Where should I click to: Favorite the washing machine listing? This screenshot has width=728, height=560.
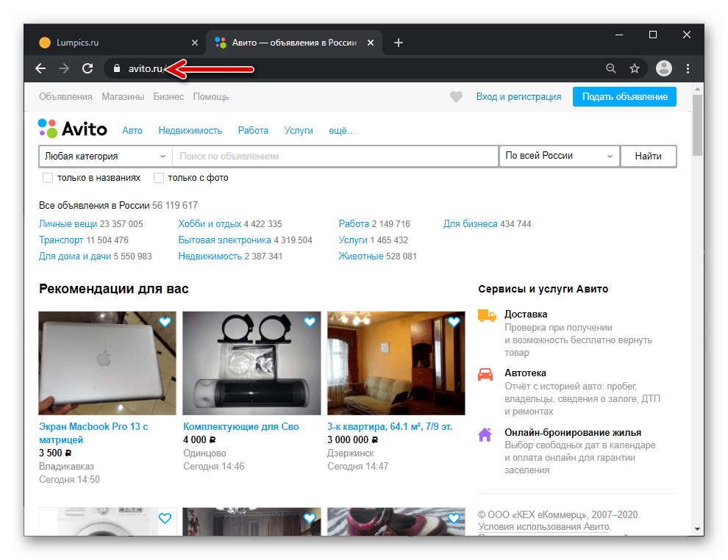165,518
